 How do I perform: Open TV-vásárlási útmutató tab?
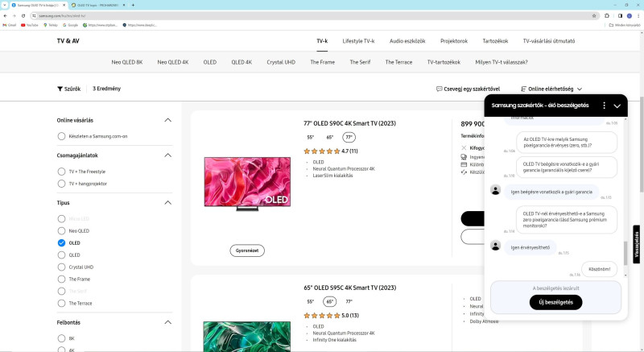[549, 41]
